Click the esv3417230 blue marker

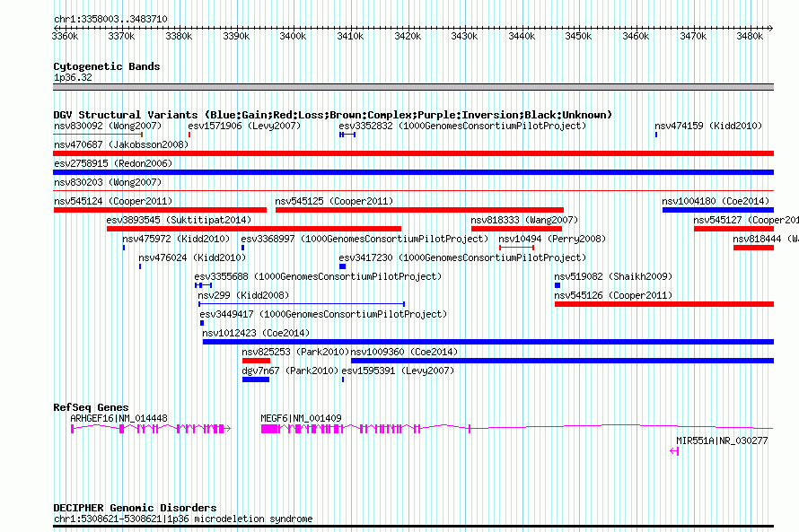pyautogui.click(x=342, y=266)
